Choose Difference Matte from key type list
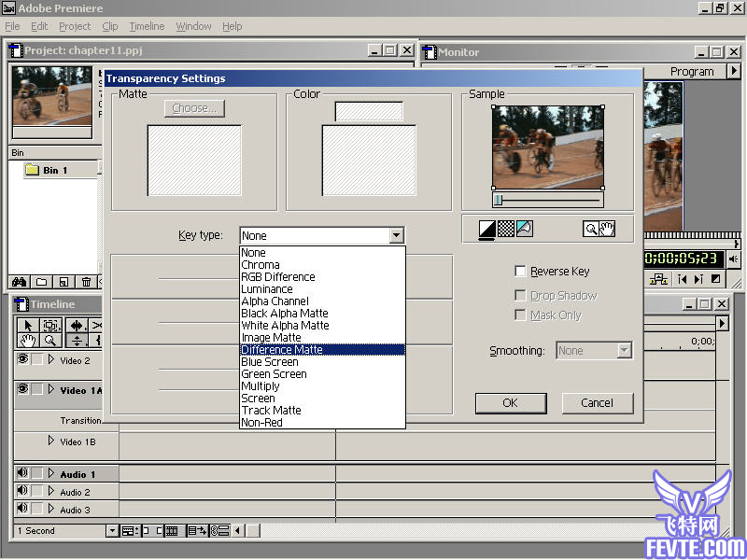This screenshot has width=747, height=560. (322, 349)
